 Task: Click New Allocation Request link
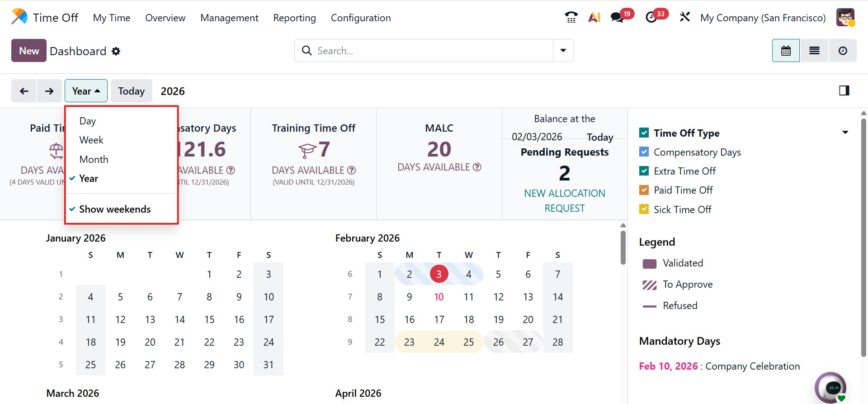564,200
